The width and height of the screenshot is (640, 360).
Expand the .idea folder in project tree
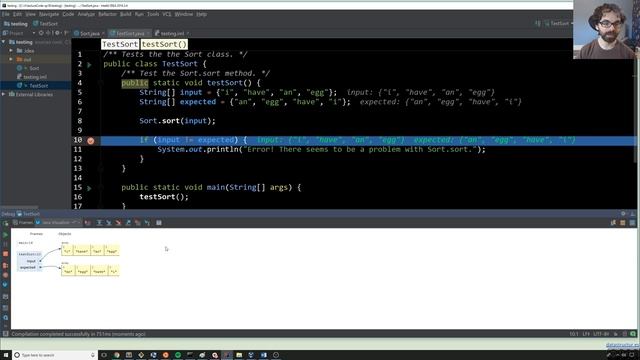coord(11,51)
